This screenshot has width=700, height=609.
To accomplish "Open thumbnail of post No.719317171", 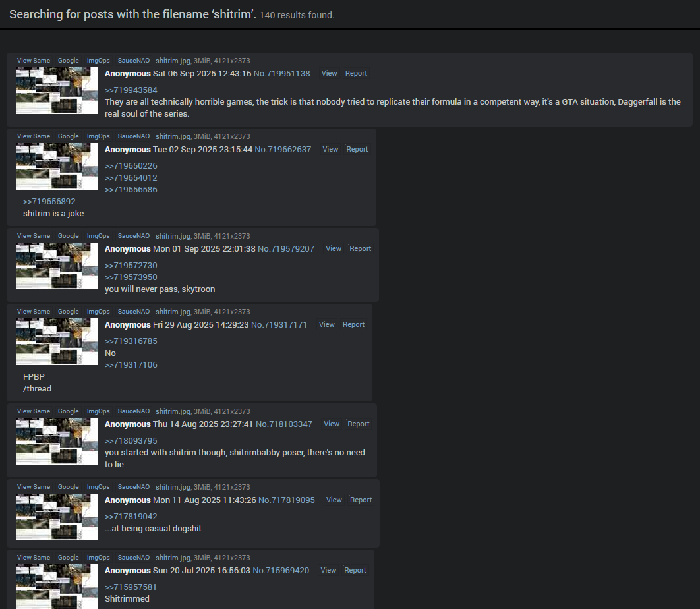I will 57,342.
